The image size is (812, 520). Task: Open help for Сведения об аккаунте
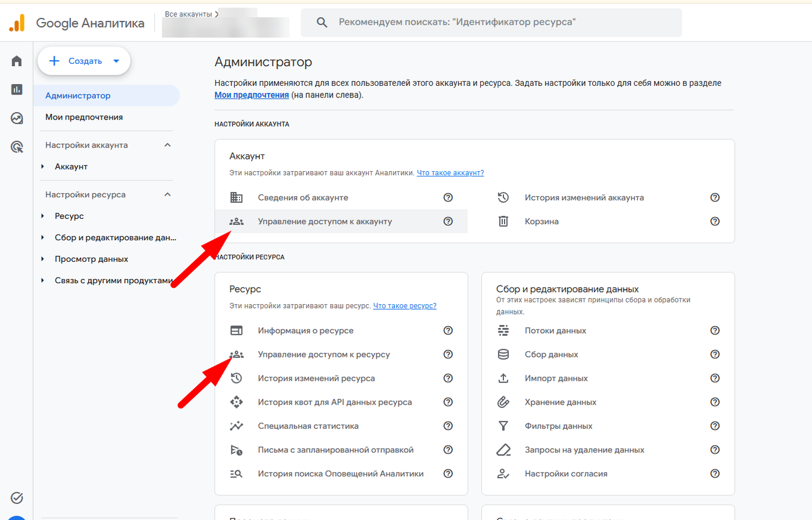pos(448,197)
